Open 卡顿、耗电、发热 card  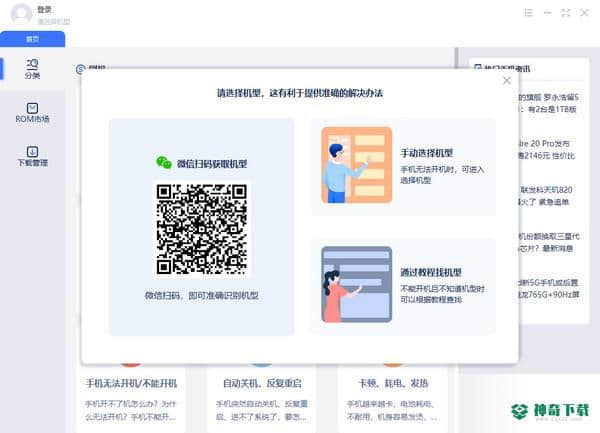click(393, 399)
